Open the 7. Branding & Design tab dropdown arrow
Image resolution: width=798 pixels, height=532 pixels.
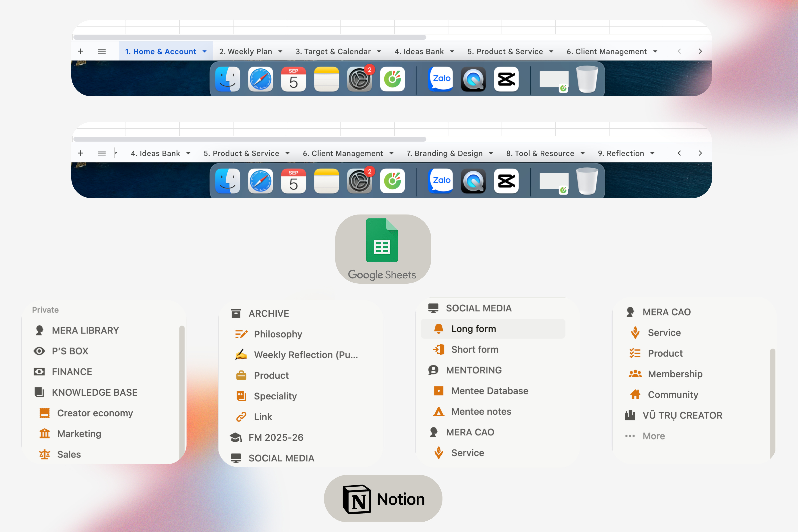coord(491,153)
